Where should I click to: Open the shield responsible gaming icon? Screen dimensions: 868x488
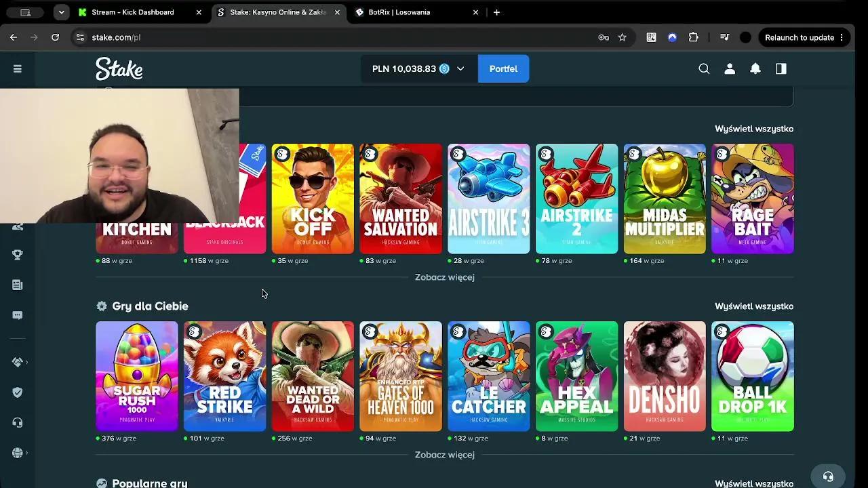(18, 392)
